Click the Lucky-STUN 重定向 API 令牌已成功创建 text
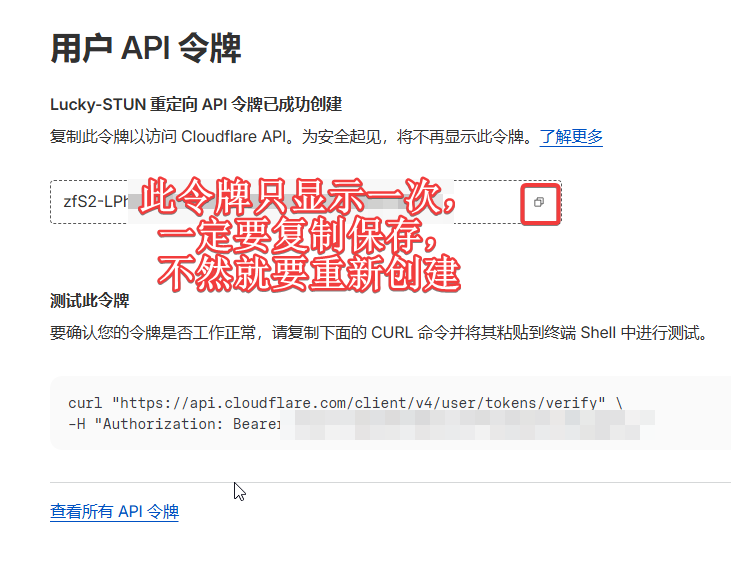Viewport: 731px width, 570px height. (x=196, y=104)
